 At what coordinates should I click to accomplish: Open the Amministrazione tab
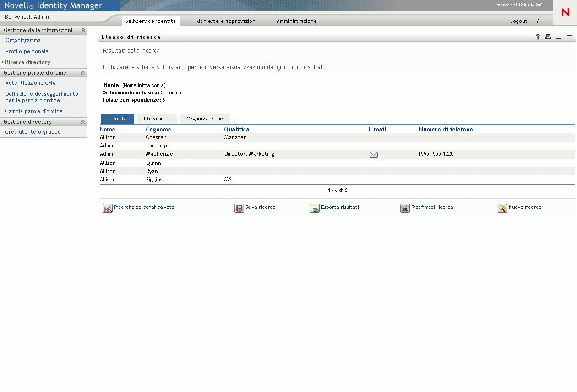tap(297, 21)
